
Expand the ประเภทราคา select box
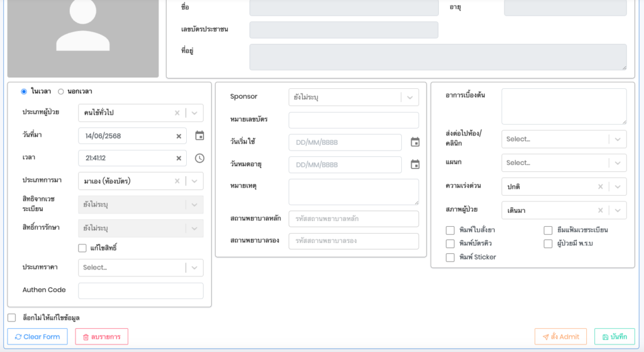coord(194,268)
